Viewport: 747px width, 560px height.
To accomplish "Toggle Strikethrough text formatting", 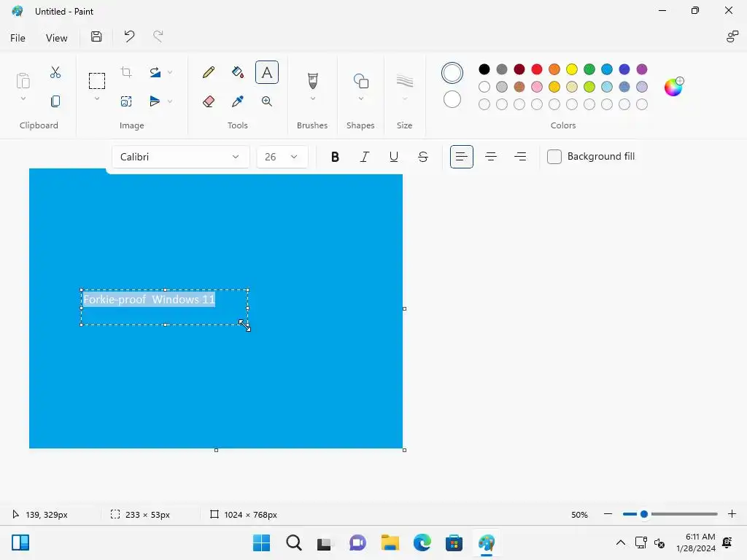I will tap(423, 157).
